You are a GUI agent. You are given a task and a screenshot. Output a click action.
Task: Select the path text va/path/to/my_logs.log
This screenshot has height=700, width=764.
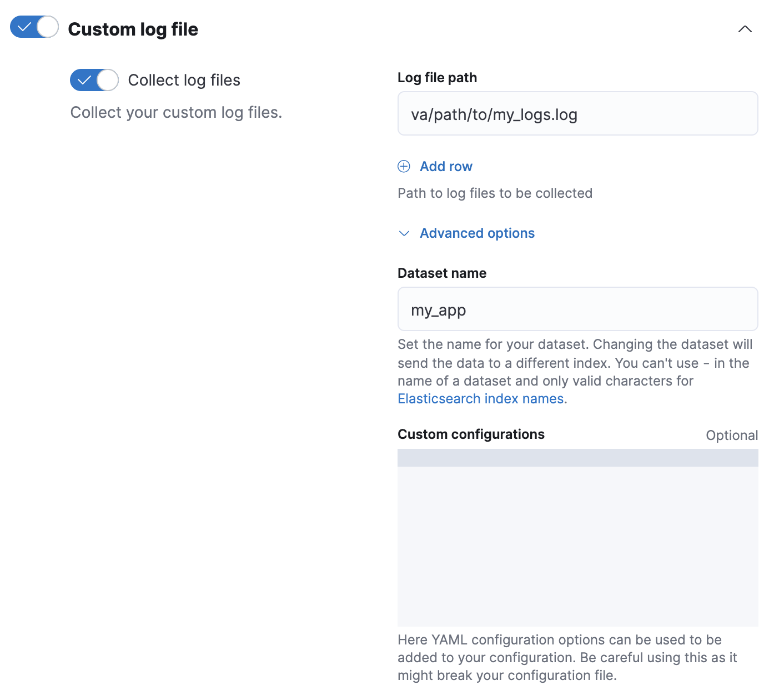point(493,114)
